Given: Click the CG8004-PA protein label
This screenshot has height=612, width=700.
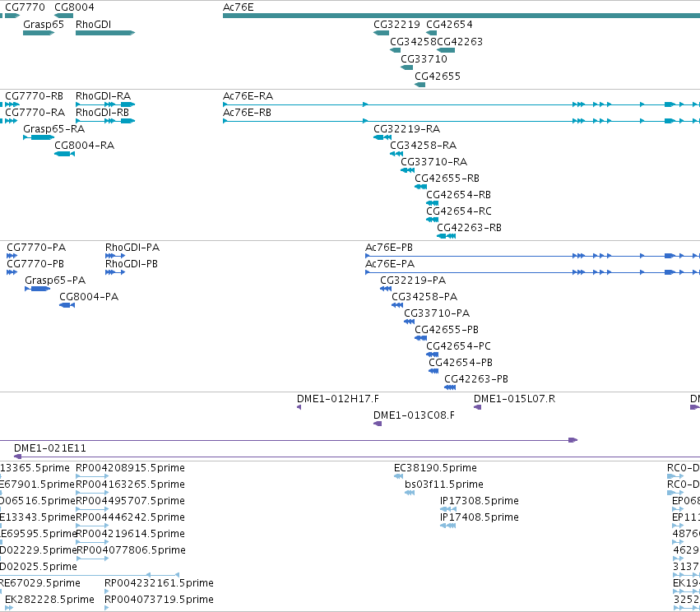Looking at the screenshot, I should (x=89, y=297).
